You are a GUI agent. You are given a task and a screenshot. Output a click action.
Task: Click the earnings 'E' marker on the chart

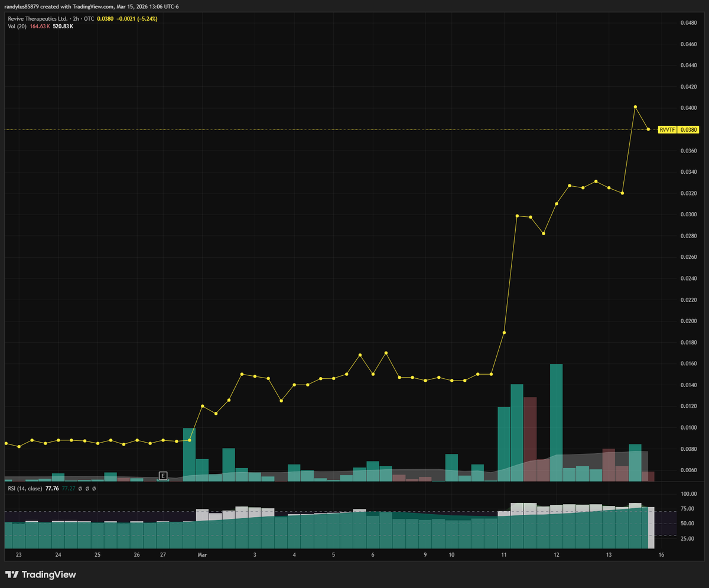click(x=163, y=475)
